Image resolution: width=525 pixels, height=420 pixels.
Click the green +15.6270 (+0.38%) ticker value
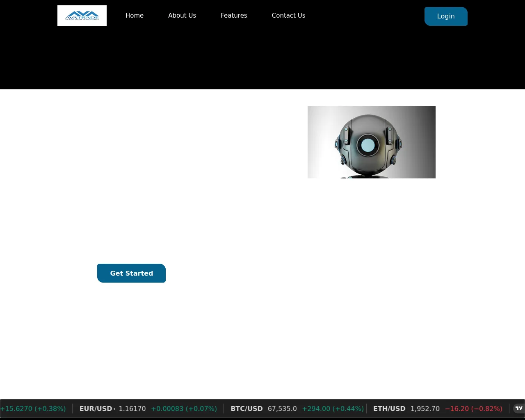(x=33, y=409)
